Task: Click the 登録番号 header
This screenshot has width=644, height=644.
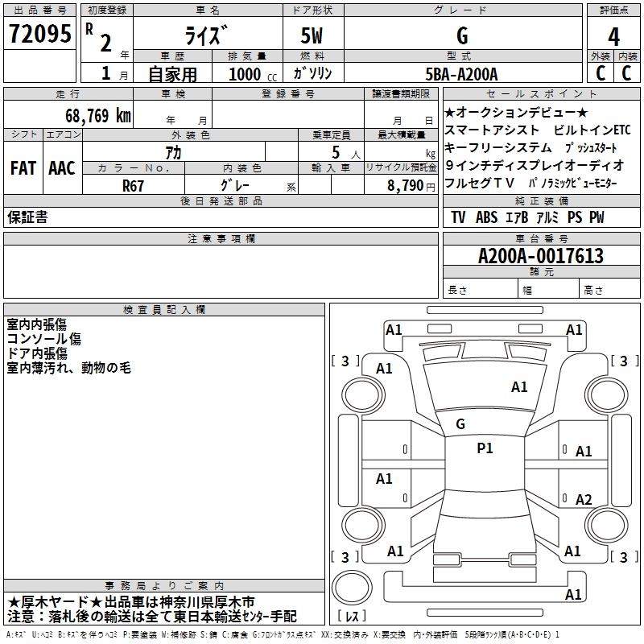Action: [x=288, y=93]
